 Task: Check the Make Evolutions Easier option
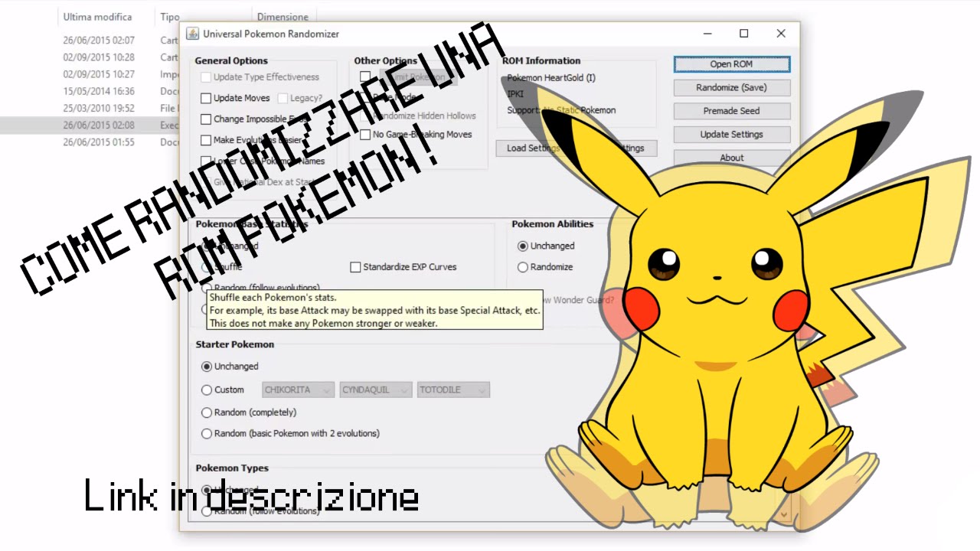click(x=206, y=140)
